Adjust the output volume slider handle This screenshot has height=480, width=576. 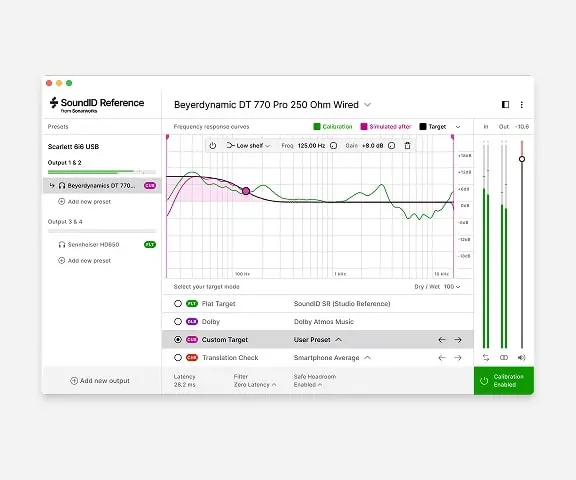(522, 159)
